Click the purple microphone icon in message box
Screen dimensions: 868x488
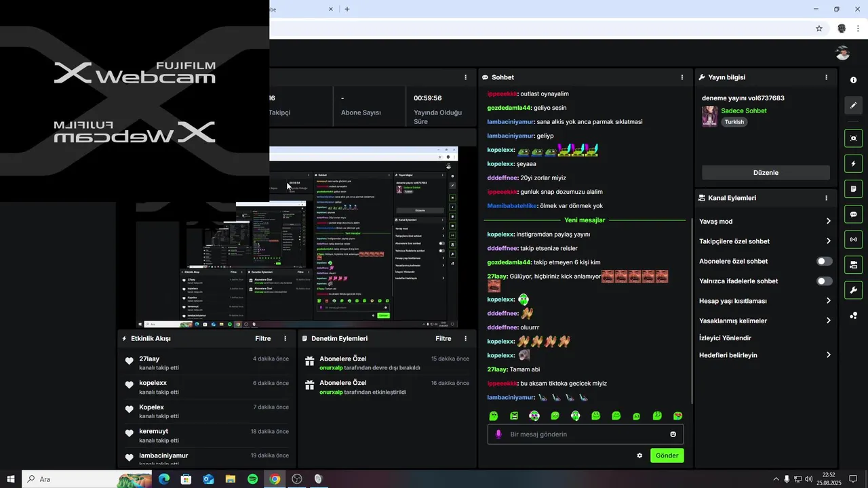pyautogui.click(x=498, y=434)
